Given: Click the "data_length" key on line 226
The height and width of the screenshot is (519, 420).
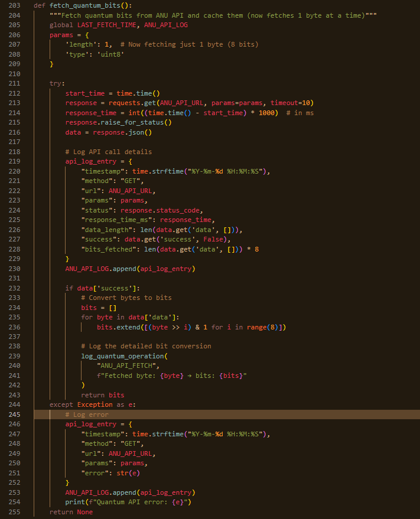Looking at the screenshot, I should point(107,230).
